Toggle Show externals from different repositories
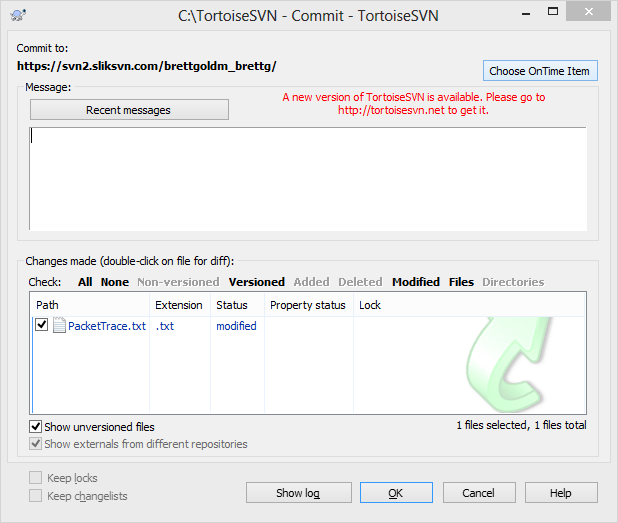 click(35, 444)
